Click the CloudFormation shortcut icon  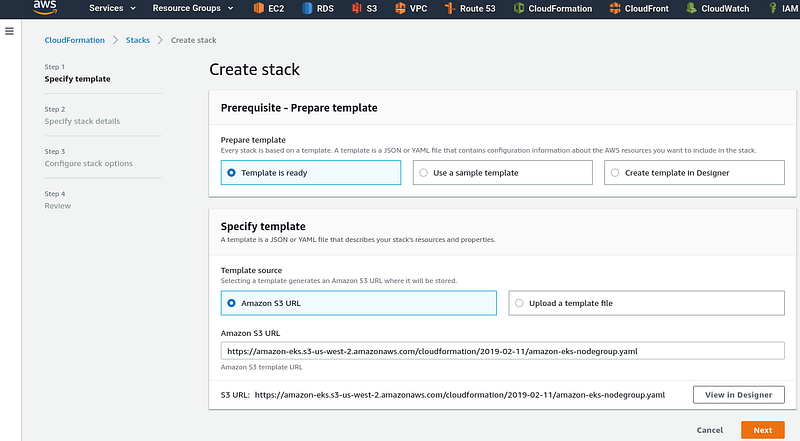[x=518, y=8]
